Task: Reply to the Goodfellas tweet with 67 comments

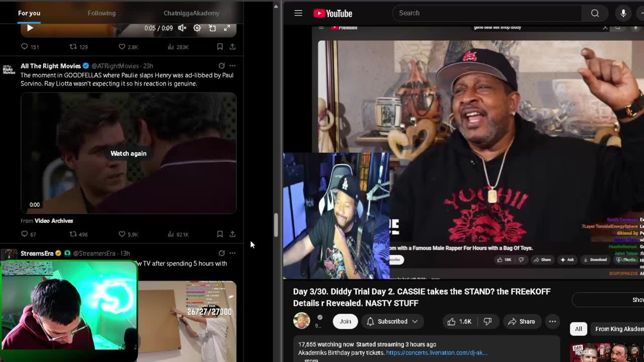Action: click(x=29, y=234)
